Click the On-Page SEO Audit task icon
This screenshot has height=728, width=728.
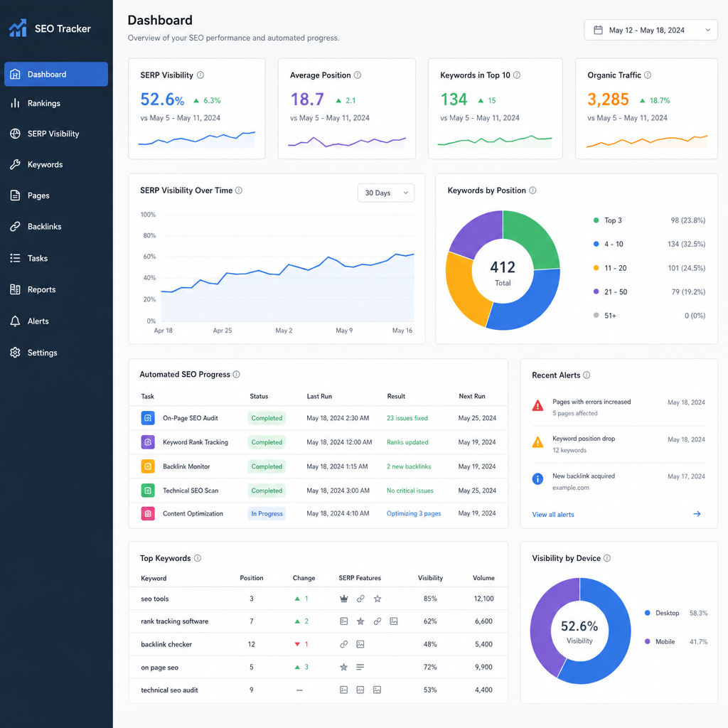click(x=148, y=418)
